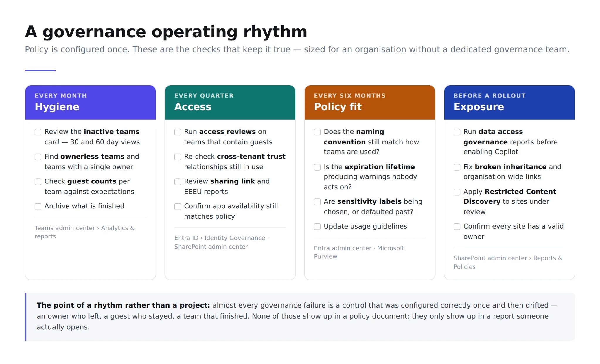Select the Policy fit card header

[x=370, y=102]
